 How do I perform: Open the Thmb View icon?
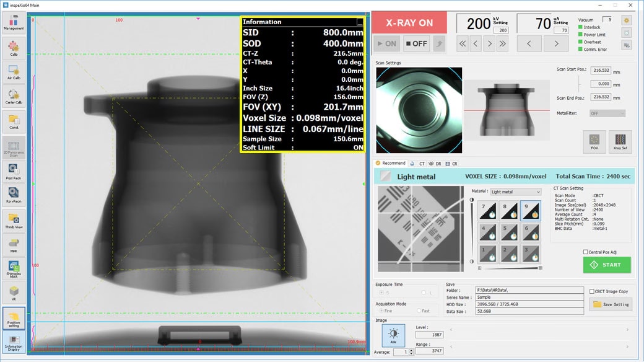pyautogui.click(x=14, y=220)
